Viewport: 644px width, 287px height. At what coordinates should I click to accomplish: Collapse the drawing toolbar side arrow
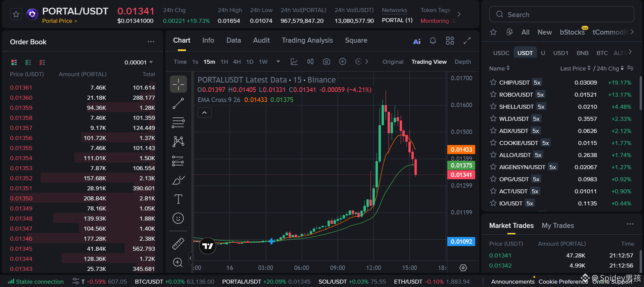190,258
